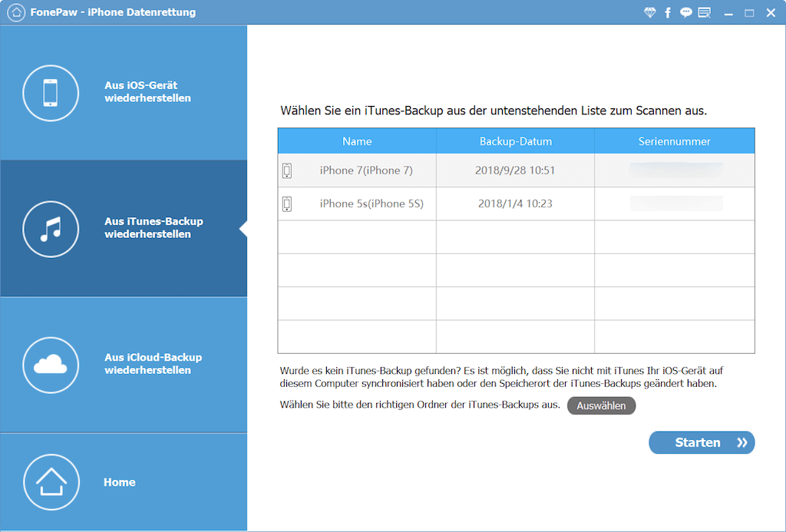Viewport: 786px width, 532px height.
Task: Open the chat bubble feedback icon
Action: [685, 12]
